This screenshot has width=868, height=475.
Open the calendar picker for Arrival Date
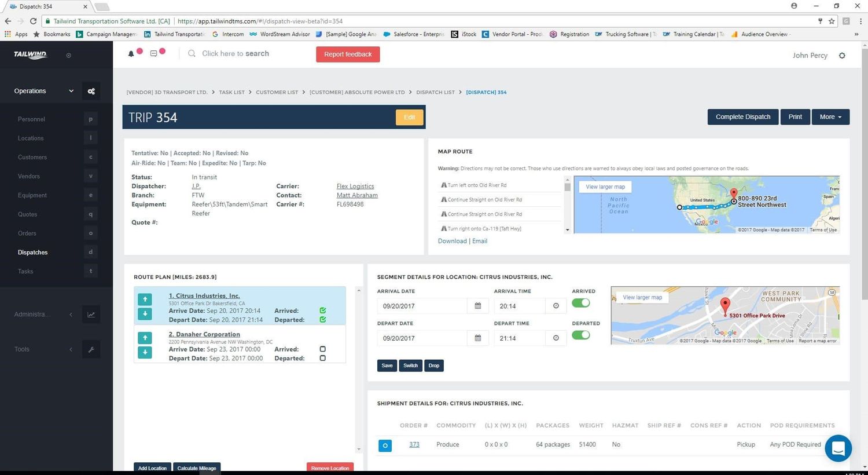click(477, 305)
